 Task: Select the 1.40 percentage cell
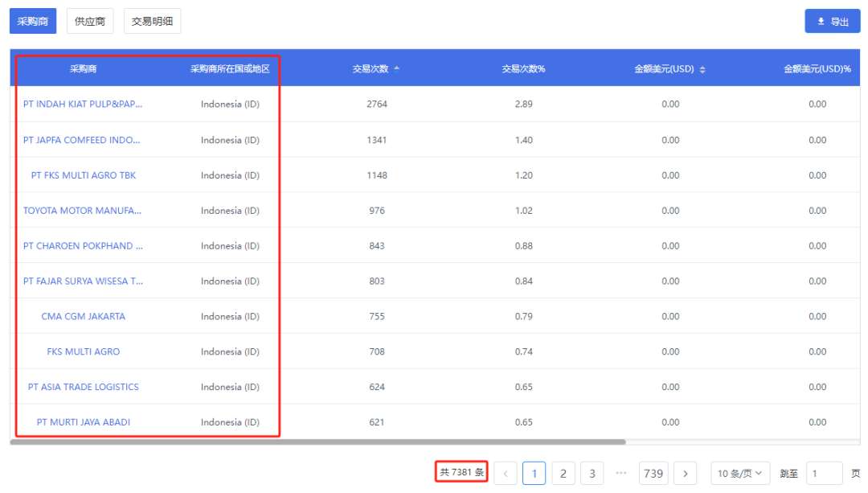pyautogui.click(x=524, y=140)
